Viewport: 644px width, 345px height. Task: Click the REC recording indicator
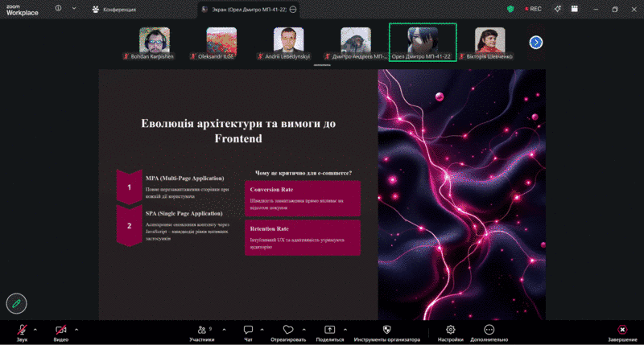[x=532, y=10]
